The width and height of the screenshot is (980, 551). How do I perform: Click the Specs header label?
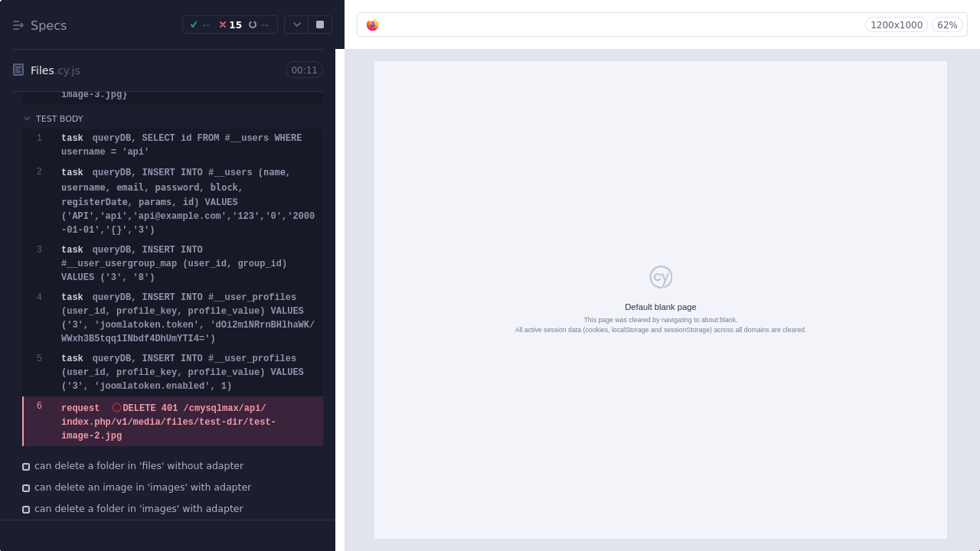(x=48, y=25)
